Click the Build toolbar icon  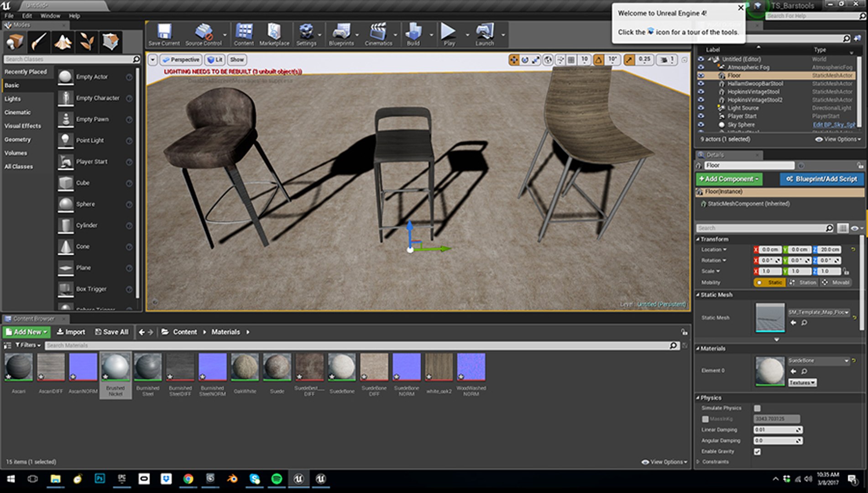click(413, 35)
